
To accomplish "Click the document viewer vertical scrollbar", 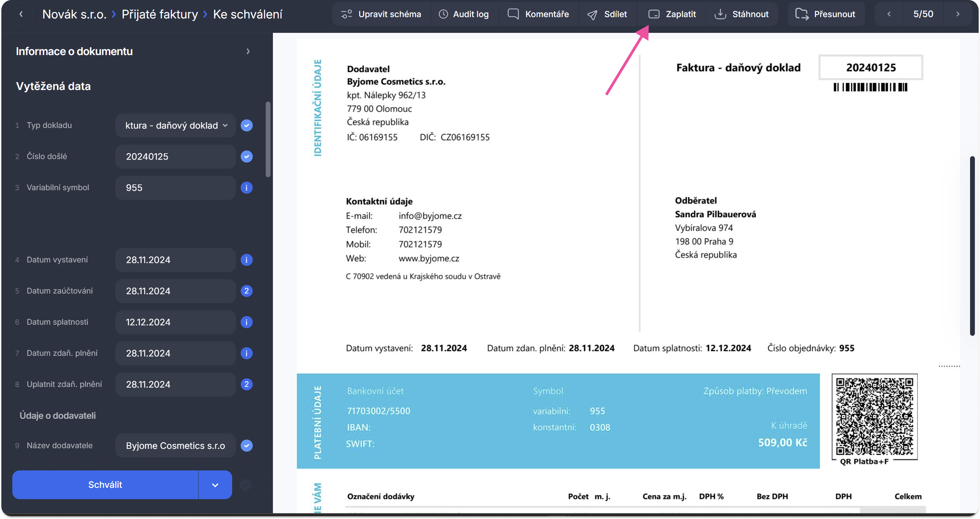I will (x=972, y=245).
